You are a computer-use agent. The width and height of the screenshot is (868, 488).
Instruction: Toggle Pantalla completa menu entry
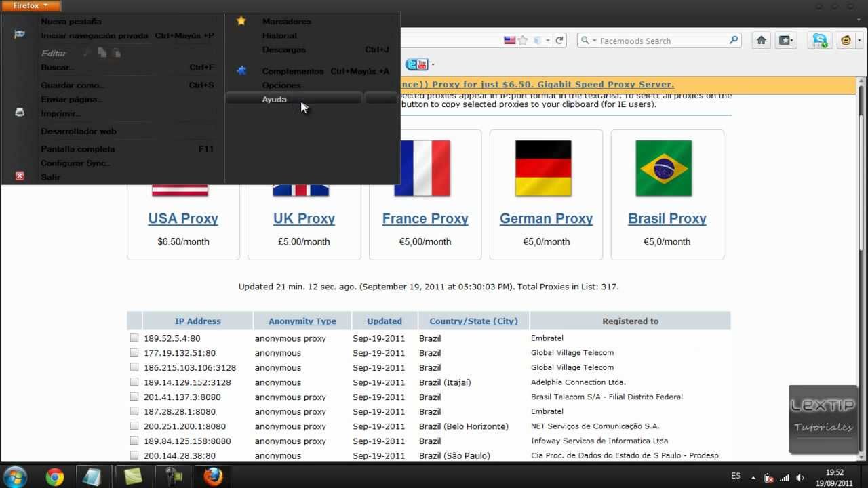tap(78, 149)
